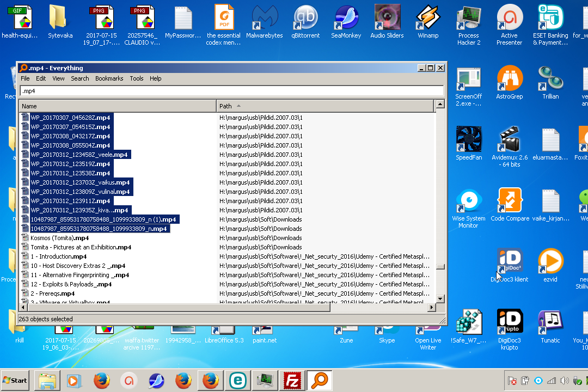Click the FileZilla taskbar icon
The height and width of the screenshot is (392, 588).
tap(293, 381)
